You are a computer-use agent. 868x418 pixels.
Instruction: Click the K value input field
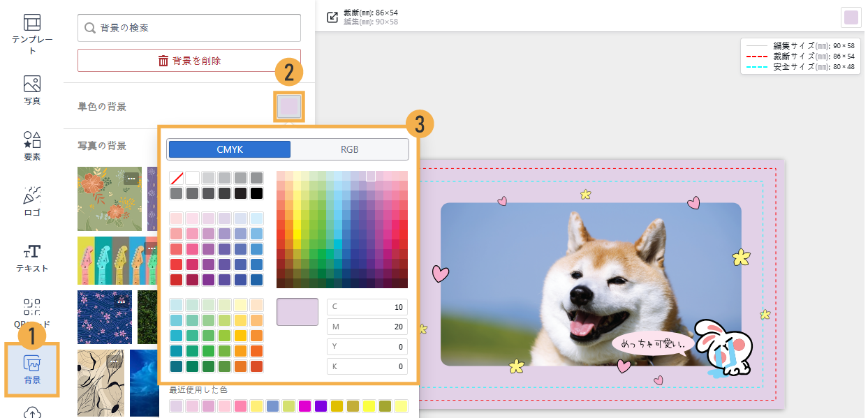[x=367, y=366]
